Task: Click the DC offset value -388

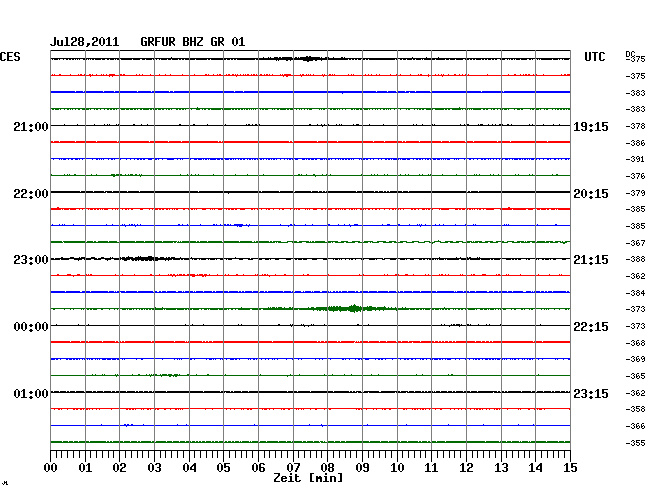Action: (x=635, y=259)
